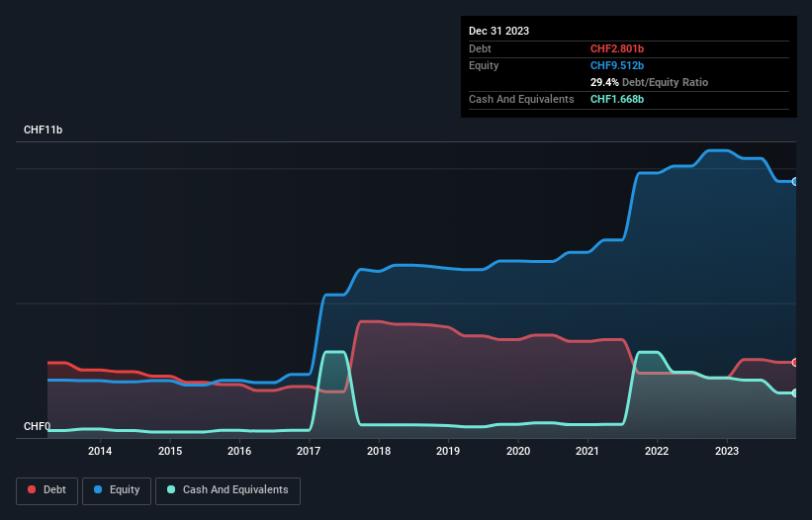The height and width of the screenshot is (520, 812).
Task: Click the 2016 x-axis label
Action: click(239, 451)
